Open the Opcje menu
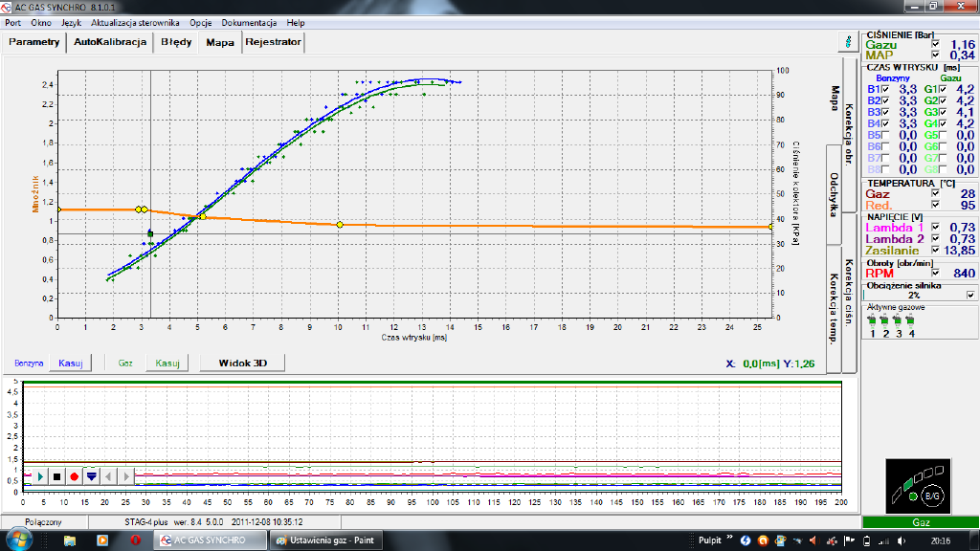The width and height of the screenshot is (980, 551). point(201,23)
